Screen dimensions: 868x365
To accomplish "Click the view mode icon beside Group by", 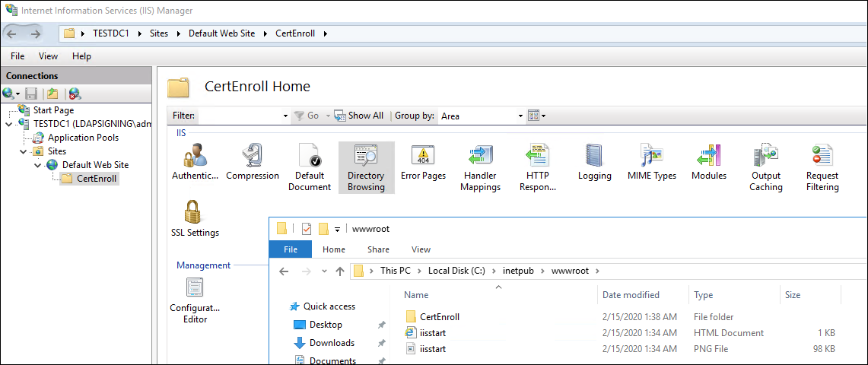I will [x=533, y=116].
